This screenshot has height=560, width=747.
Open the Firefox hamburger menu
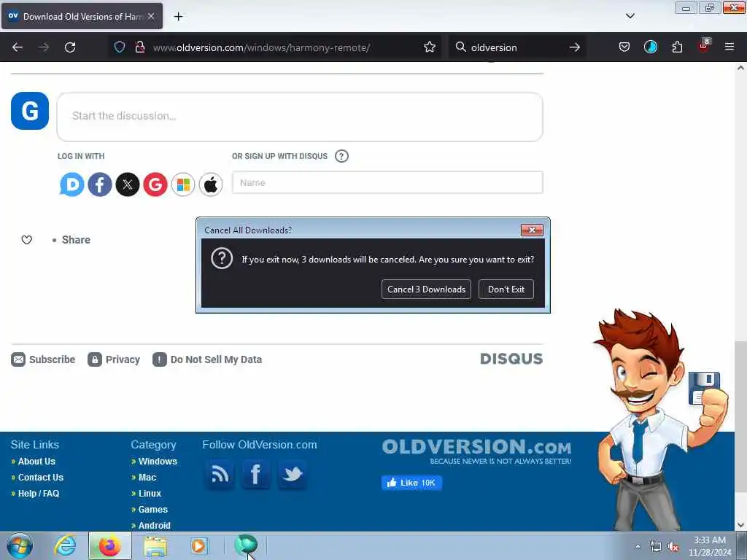pos(729,47)
